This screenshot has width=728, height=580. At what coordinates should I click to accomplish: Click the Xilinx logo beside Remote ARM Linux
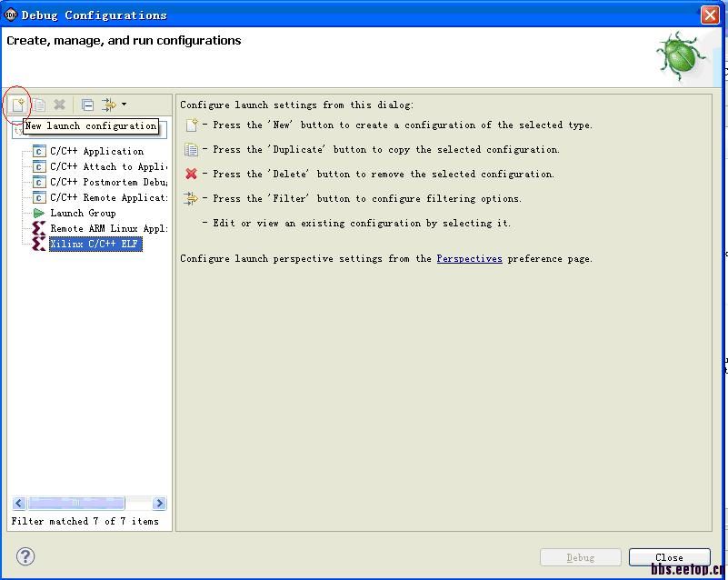38,228
